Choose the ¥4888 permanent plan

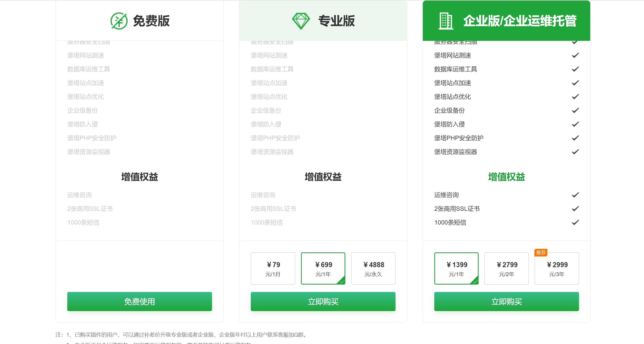373,268
